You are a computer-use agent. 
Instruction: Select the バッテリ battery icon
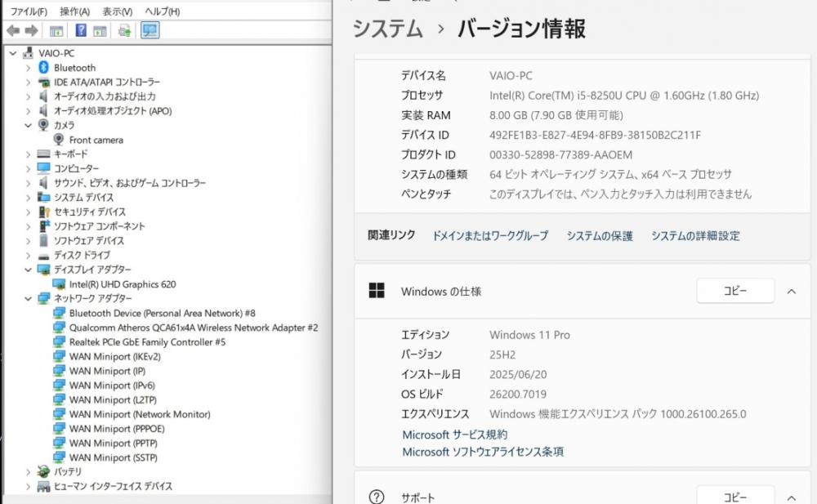44,471
